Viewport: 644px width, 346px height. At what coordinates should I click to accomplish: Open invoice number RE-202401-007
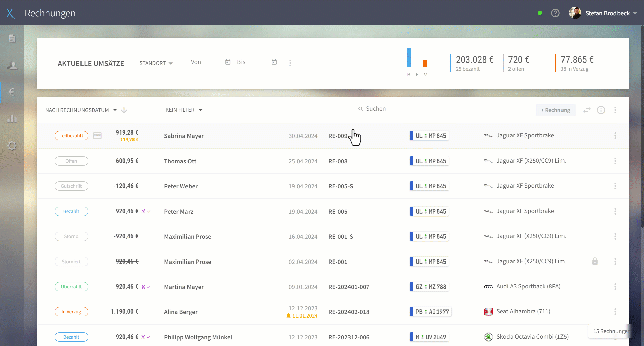point(349,287)
